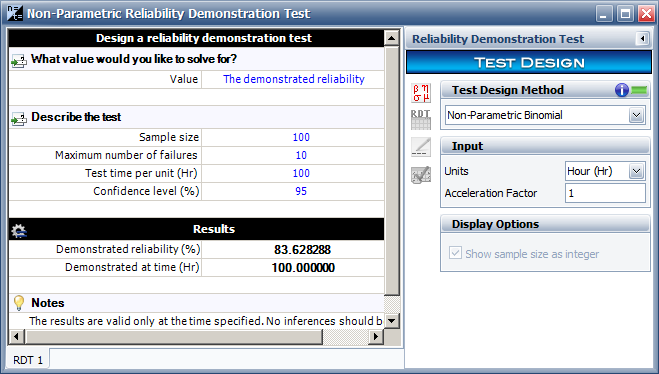Close the Non-Parametric Reliability Demonstration Test window
659x374 pixels.
[x=646, y=13]
